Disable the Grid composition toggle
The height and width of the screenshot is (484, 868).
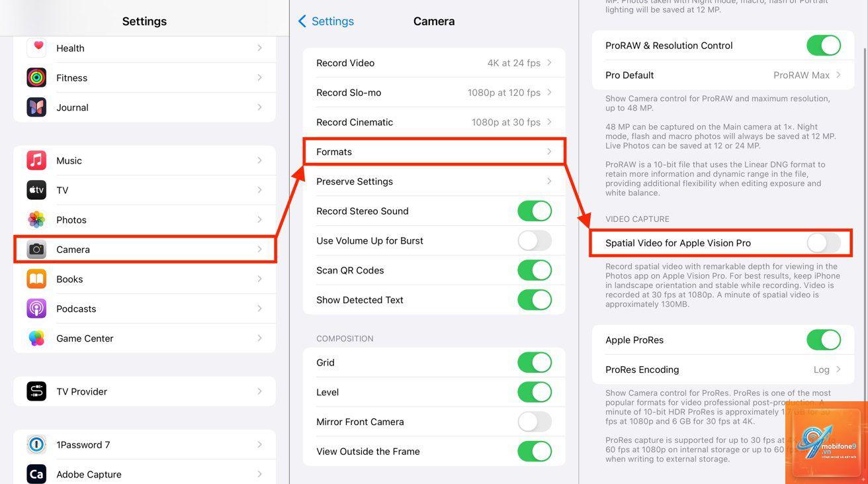coord(535,362)
